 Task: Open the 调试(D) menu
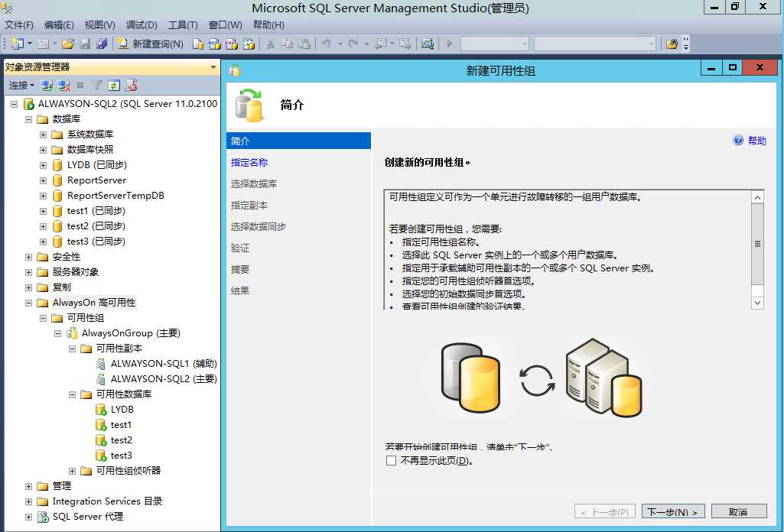(x=142, y=25)
